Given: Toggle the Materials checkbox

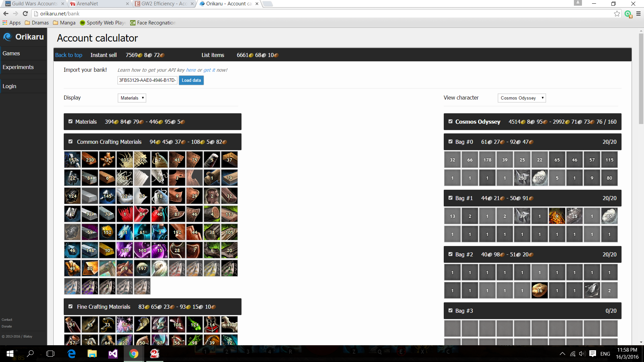Looking at the screenshot, I should [70, 121].
